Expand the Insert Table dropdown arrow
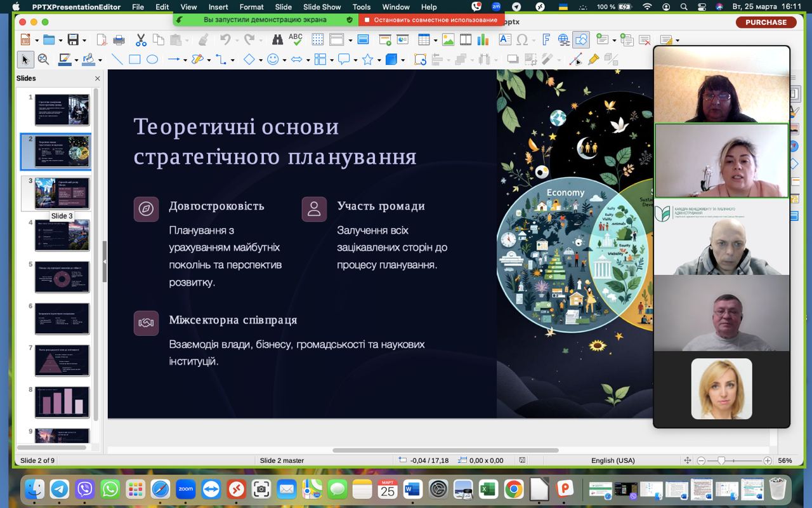Image resolution: width=812 pixels, height=508 pixels. pyautogui.click(x=435, y=41)
